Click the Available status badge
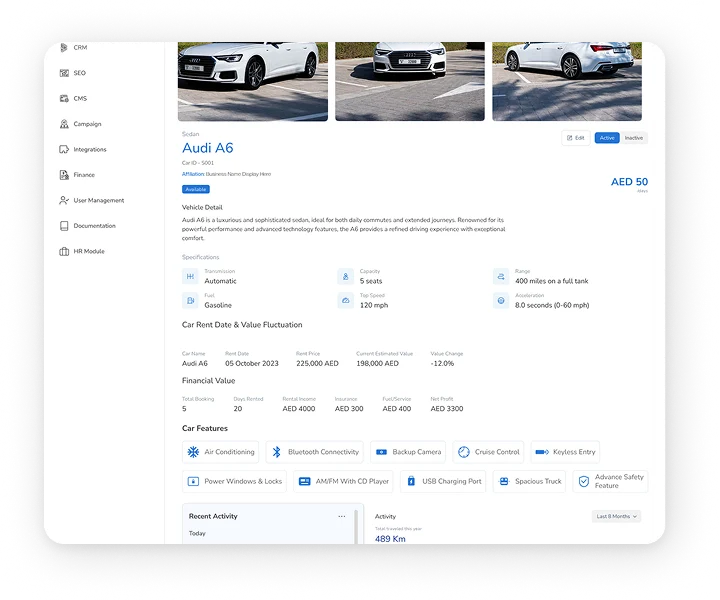 coord(196,189)
